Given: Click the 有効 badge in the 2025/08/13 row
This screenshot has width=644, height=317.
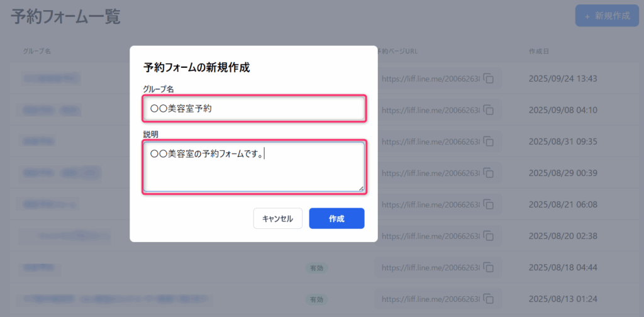Looking at the screenshot, I should 316,299.
